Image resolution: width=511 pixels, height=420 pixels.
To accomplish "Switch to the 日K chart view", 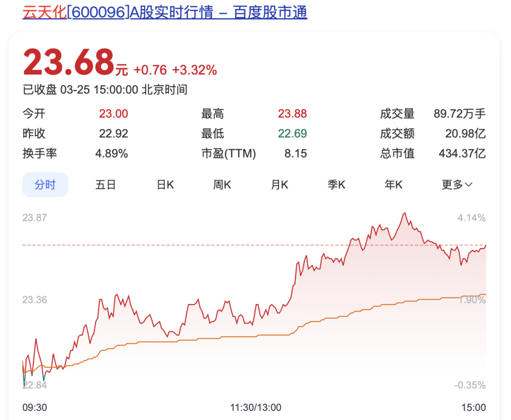I will click(x=164, y=185).
